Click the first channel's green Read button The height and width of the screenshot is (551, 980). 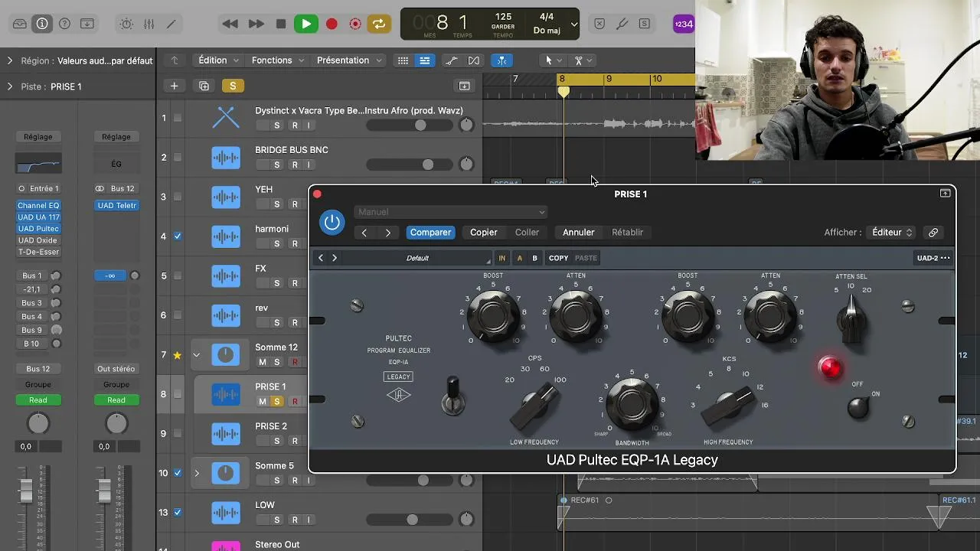[38, 399]
